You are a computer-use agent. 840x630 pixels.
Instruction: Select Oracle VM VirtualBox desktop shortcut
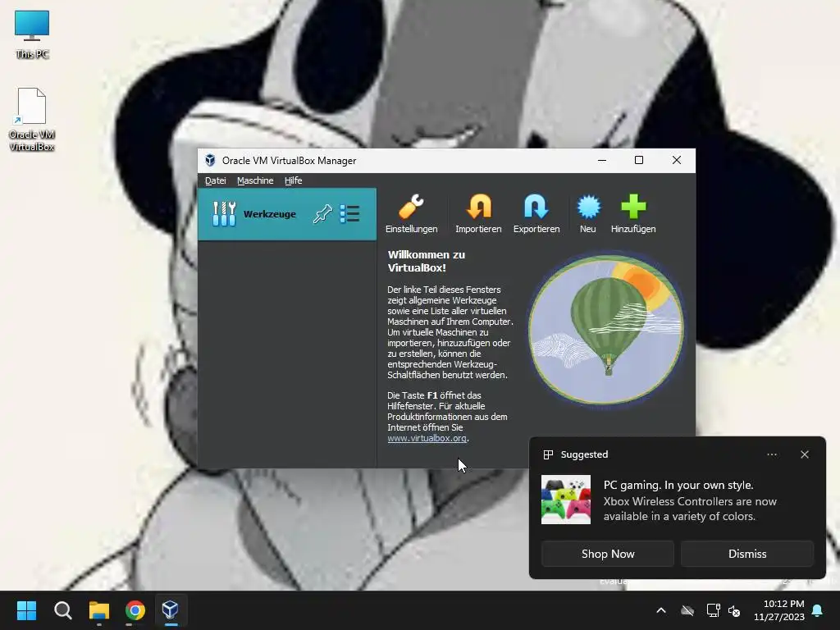[x=32, y=120]
